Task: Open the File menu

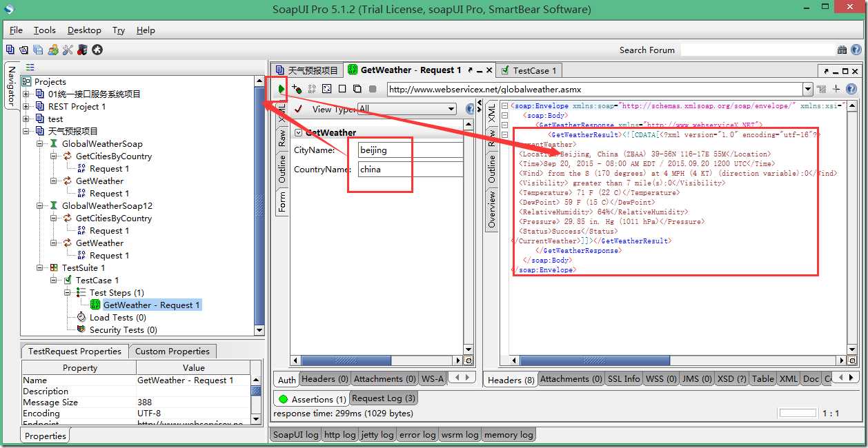Action: pos(16,30)
